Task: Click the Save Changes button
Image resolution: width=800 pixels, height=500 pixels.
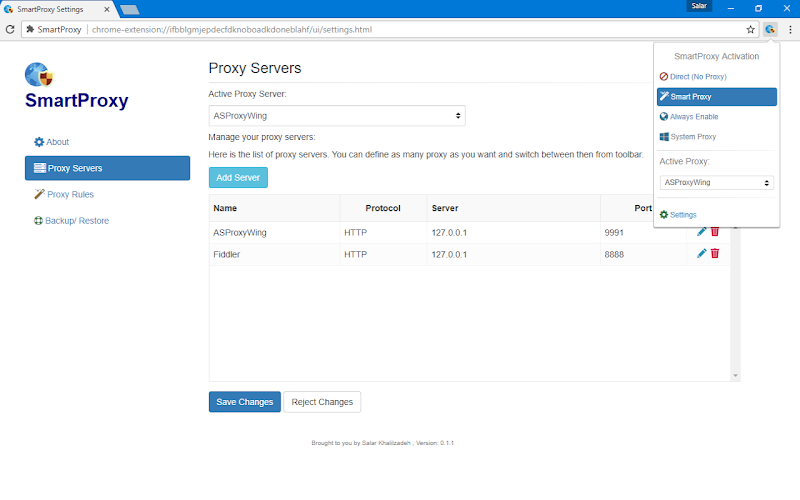Action: point(245,402)
